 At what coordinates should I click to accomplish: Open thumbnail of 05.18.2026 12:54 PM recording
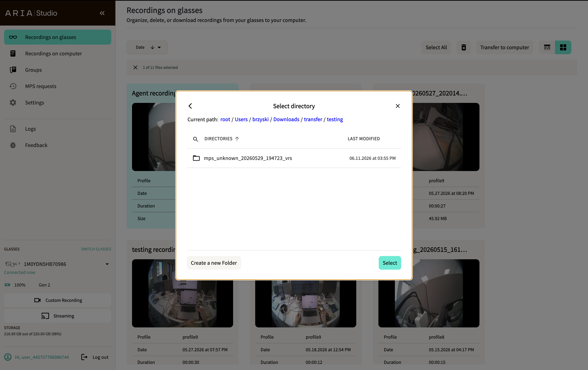(305, 304)
